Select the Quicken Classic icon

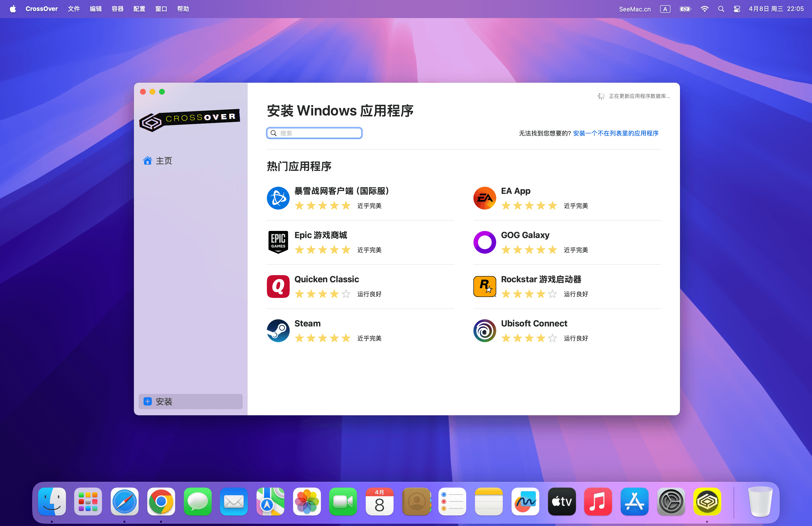(x=278, y=286)
